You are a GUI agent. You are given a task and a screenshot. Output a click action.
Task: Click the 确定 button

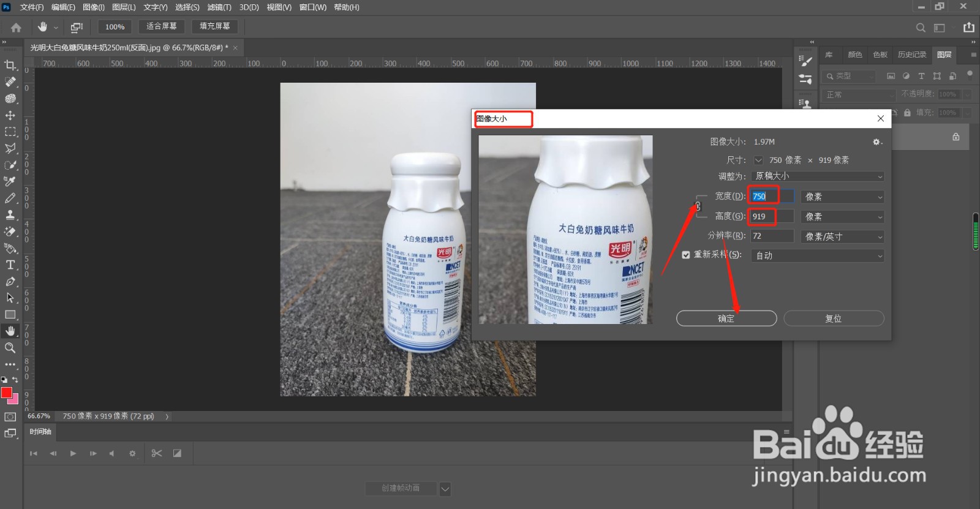pos(726,319)
